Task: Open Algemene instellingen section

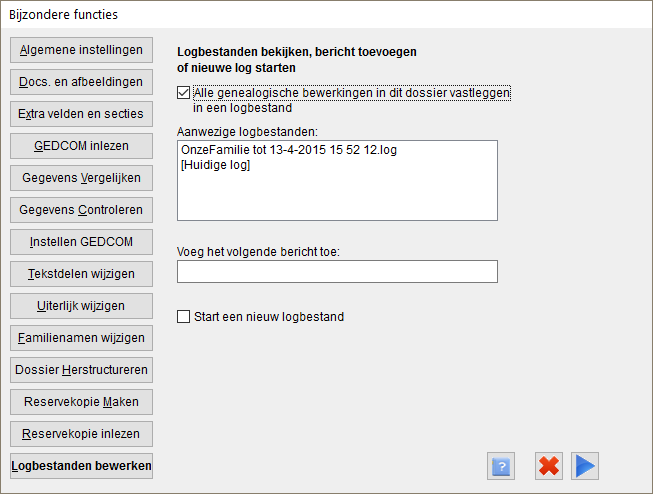Action: coord(81,50)
